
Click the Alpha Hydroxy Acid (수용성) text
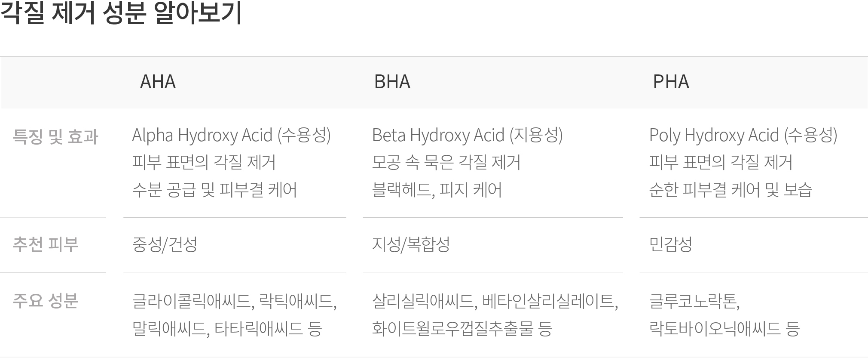click(x=231, y=135)
